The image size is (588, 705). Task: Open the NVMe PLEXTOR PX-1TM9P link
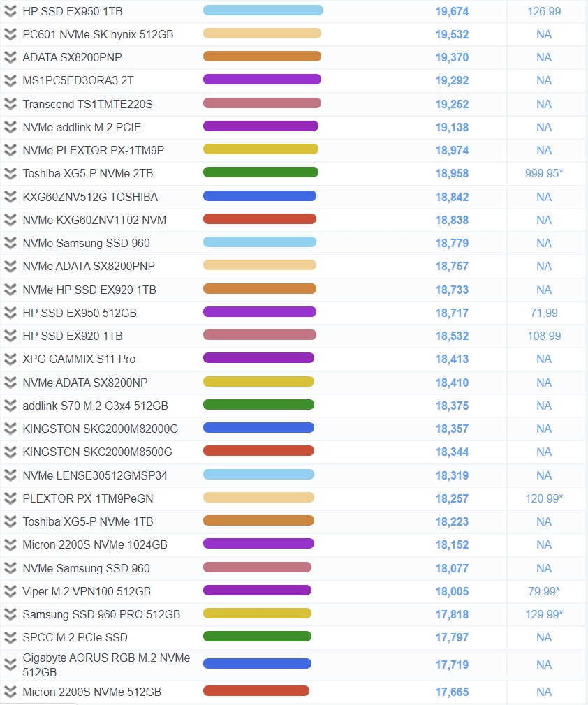point(93,150)
